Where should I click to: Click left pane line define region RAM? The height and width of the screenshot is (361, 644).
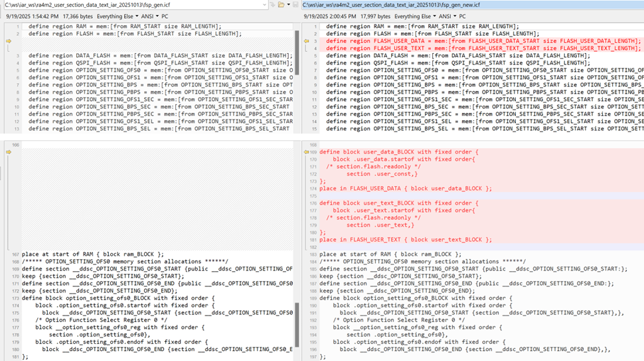(x=125, y=27)
